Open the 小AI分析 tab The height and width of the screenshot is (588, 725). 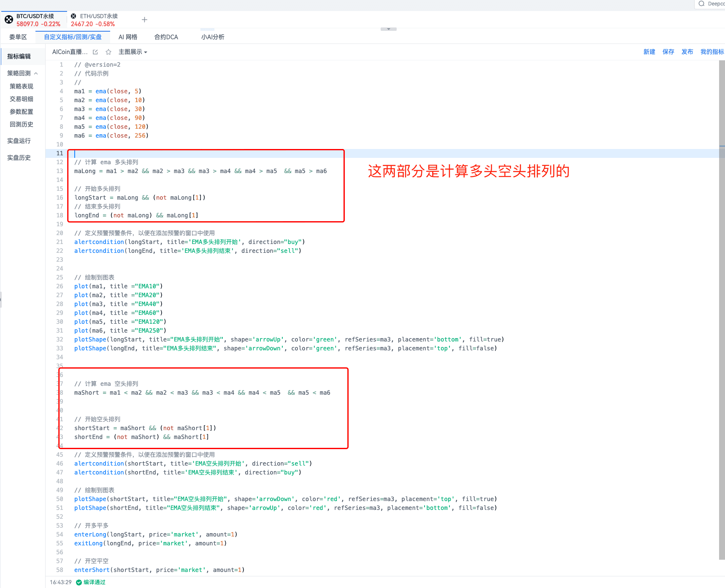coord(213,37)
